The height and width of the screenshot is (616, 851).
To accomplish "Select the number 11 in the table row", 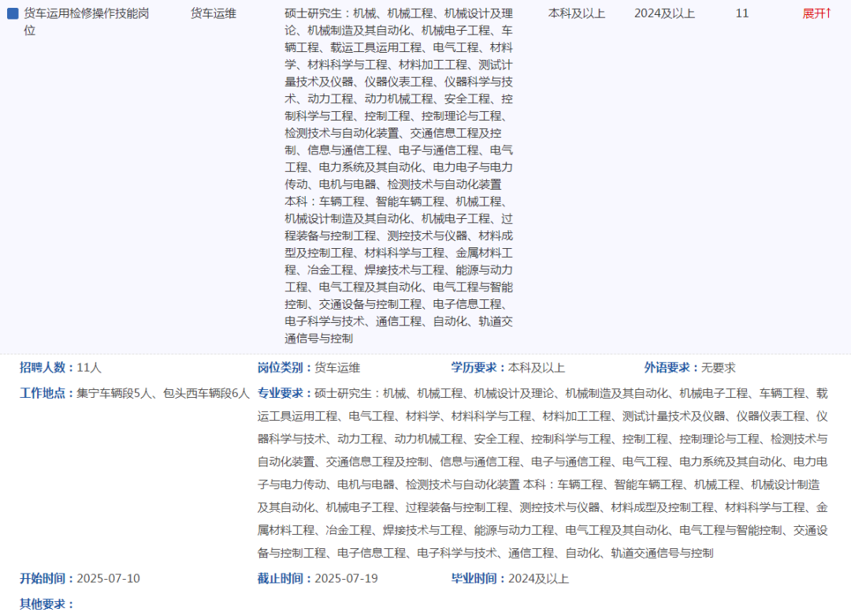I will point(742,13).
